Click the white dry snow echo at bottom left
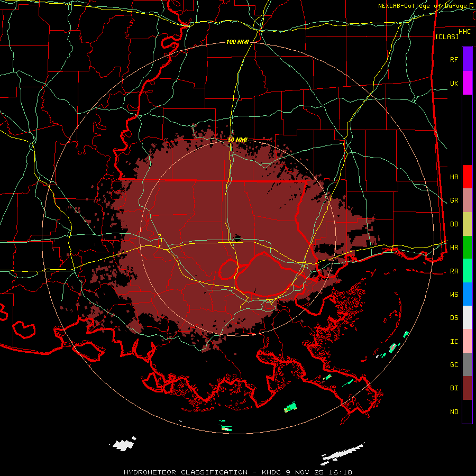The image size is (476, 476). coord(124,444)
